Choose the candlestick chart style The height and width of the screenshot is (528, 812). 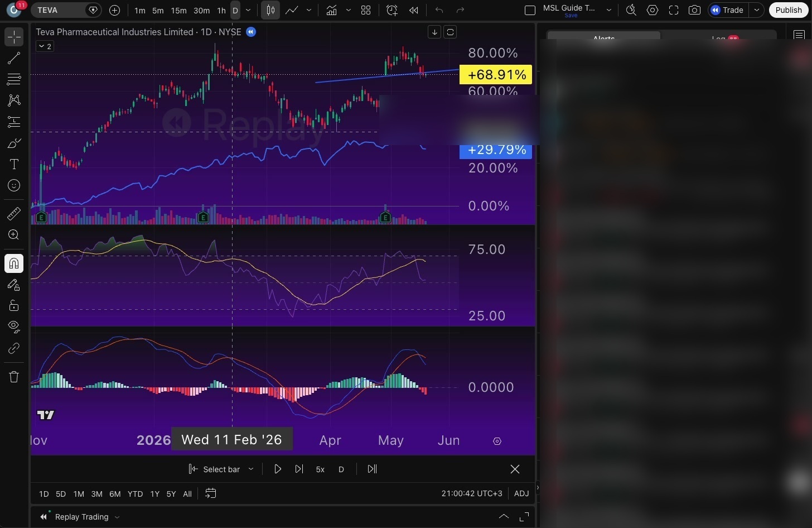[270, 10]
